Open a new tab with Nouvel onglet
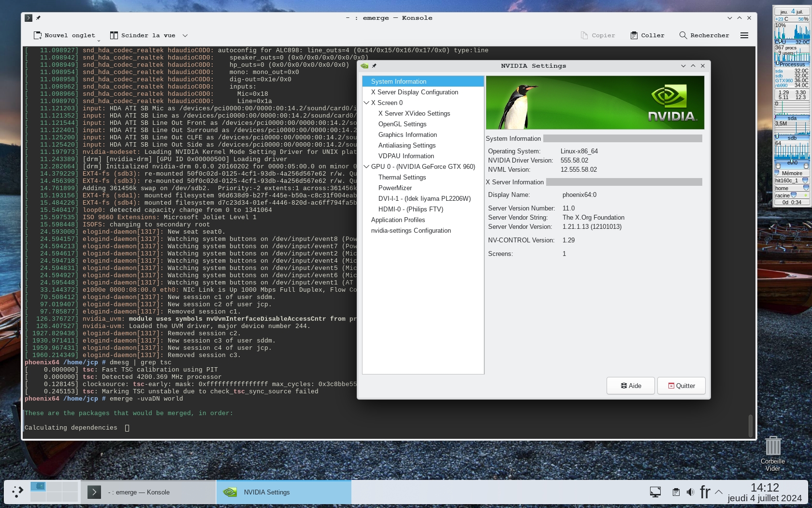Image resolution: width=812 pixels, height=508 pixels. click(64, 35)
